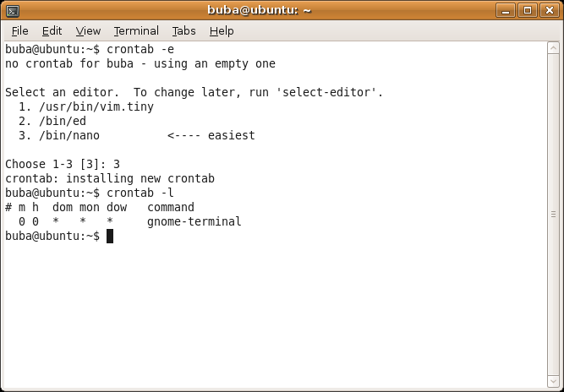The width and height of the screenshot is (564, 392).
Task: Click the scrollbar down arrow
Action: tap(553, 381)
